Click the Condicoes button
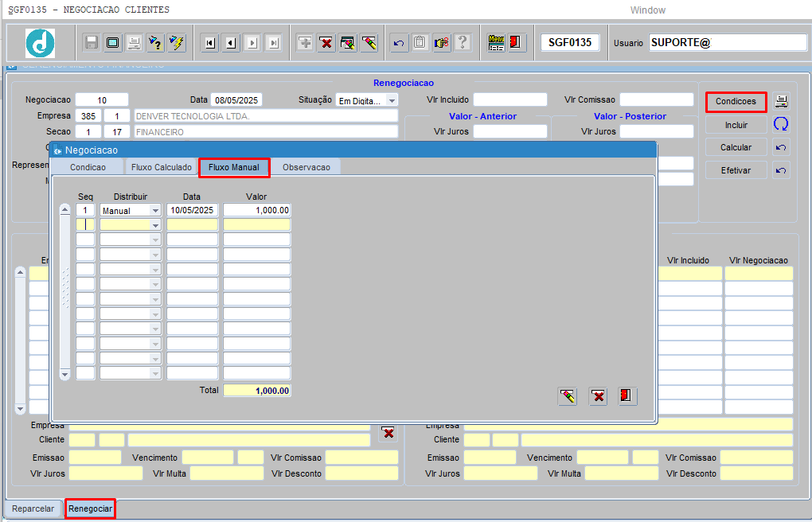Viewport: 812px width, 522px height. pos(736,102)
